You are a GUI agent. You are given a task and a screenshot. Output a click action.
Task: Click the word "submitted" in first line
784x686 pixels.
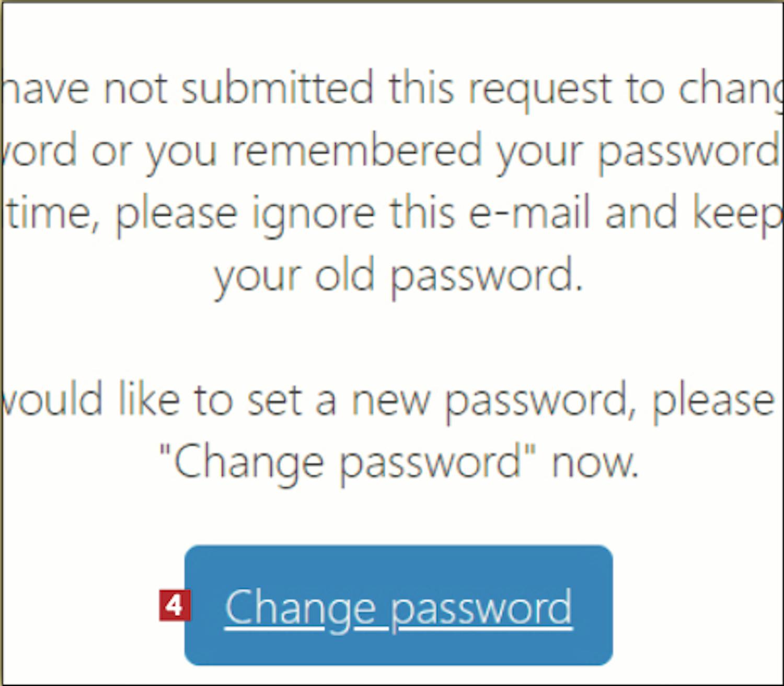(277, 88)
